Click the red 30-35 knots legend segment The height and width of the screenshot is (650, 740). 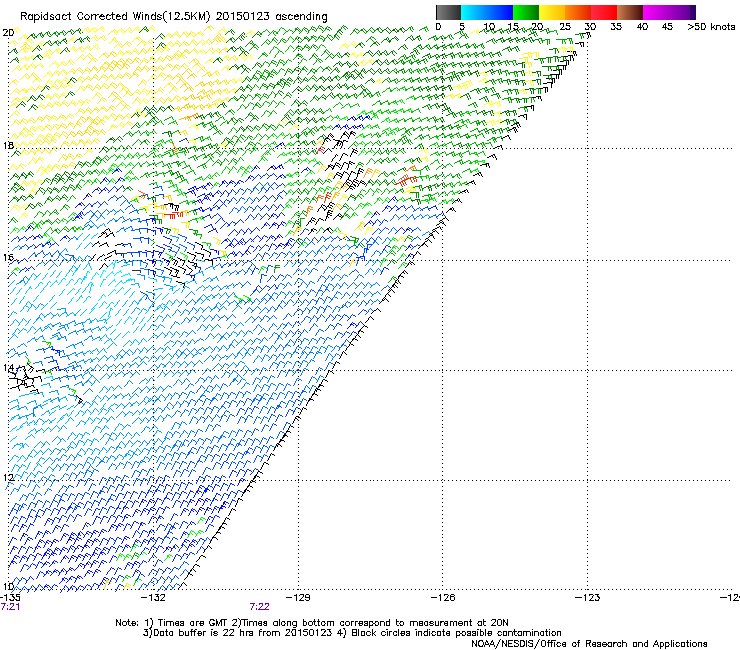click(604, 12)
